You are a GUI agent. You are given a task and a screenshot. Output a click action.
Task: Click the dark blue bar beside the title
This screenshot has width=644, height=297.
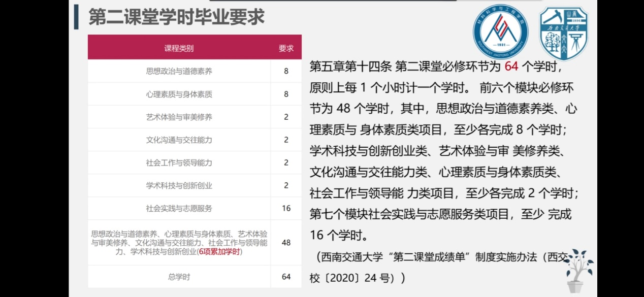click(x=76, y=17)
